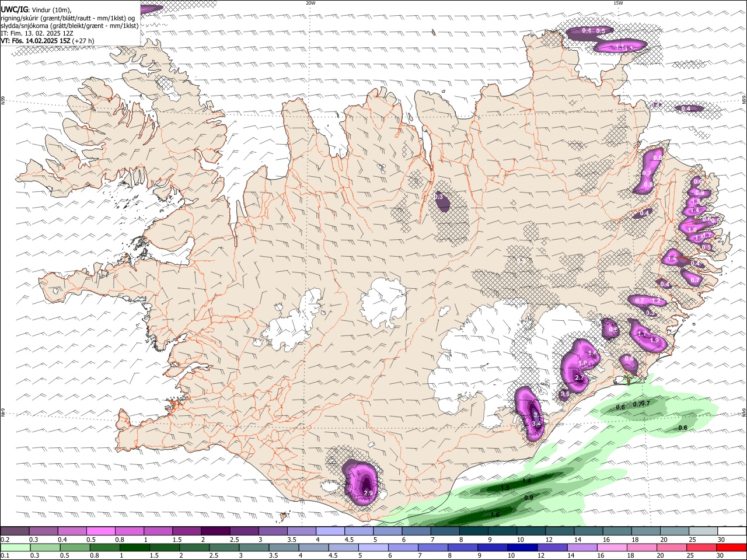Click the '0.3' value in central highlands

[439, 197]
